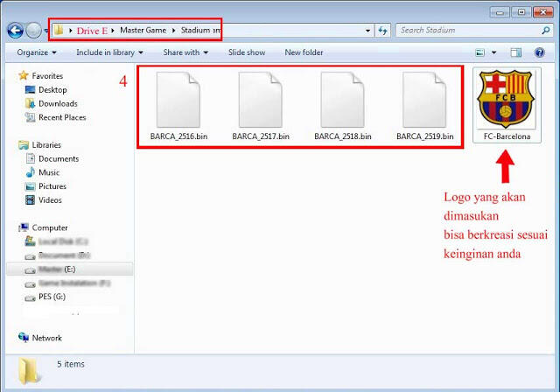This screenshot has width=560, height=392.
Task: Click the Downloads folder icon
Action: point(30,103)
